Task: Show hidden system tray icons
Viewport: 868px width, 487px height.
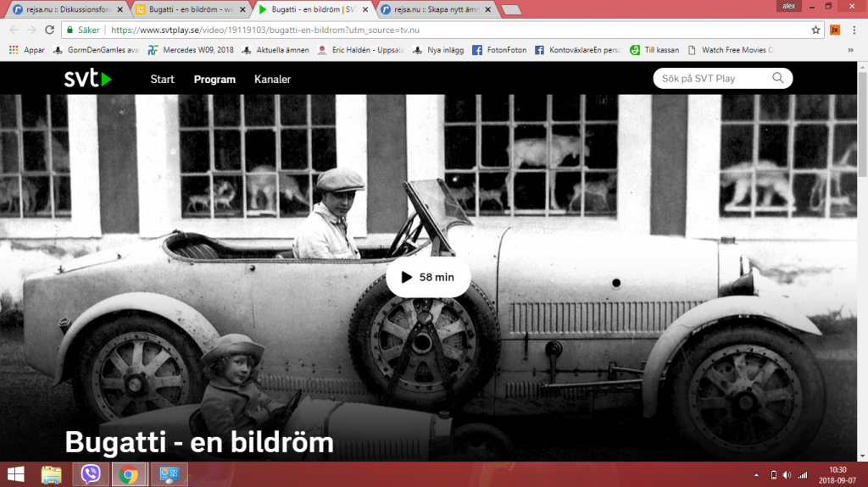Action: click(x=756, y=475)
